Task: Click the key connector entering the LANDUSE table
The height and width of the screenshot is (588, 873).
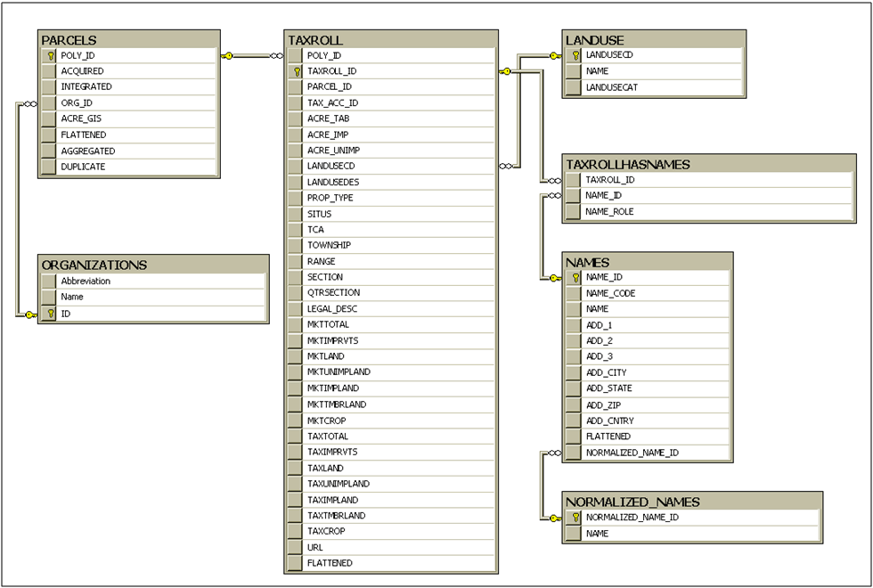Action: (555, 55)
